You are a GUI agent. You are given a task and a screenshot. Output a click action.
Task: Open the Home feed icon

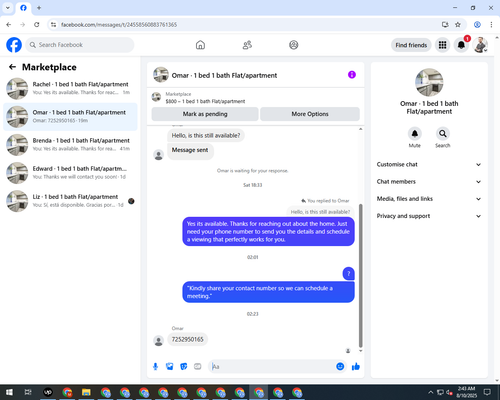(x=200, y=45)
